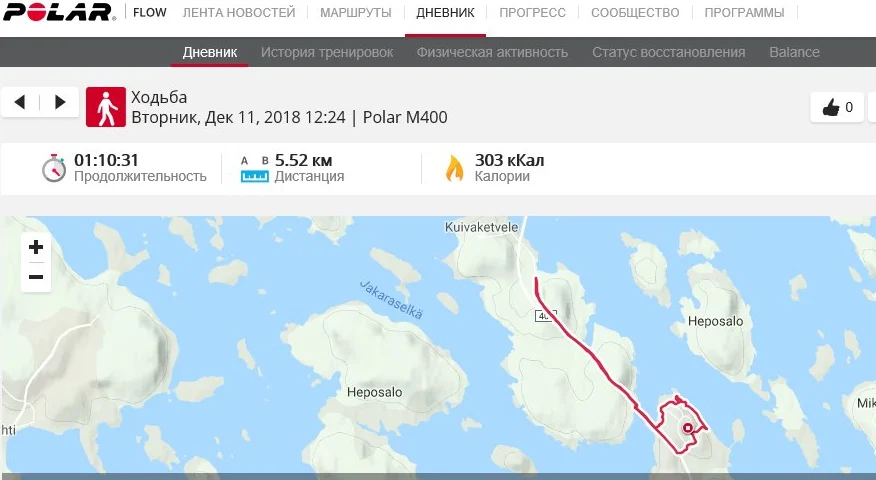The width and height of the screenshot is (876, 480).
Task: Like the workout with thumbs-up button
Action: (837, 107)
